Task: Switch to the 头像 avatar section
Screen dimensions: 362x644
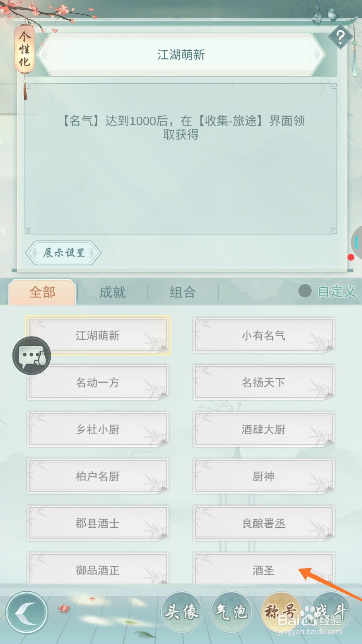Action: [181, 612]
